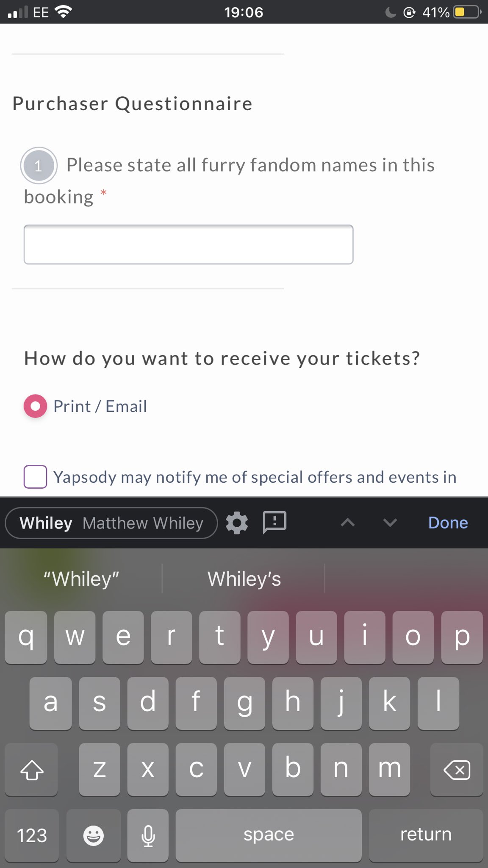Tap the Wi-Fi status icon
Viewport: 488px width, 868px height.
64,12
